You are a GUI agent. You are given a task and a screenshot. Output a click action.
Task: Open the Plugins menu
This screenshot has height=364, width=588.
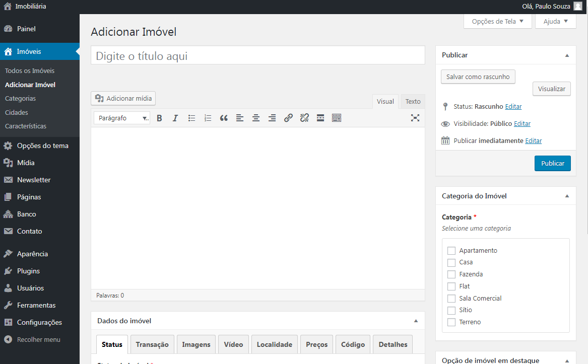[40, 271]
